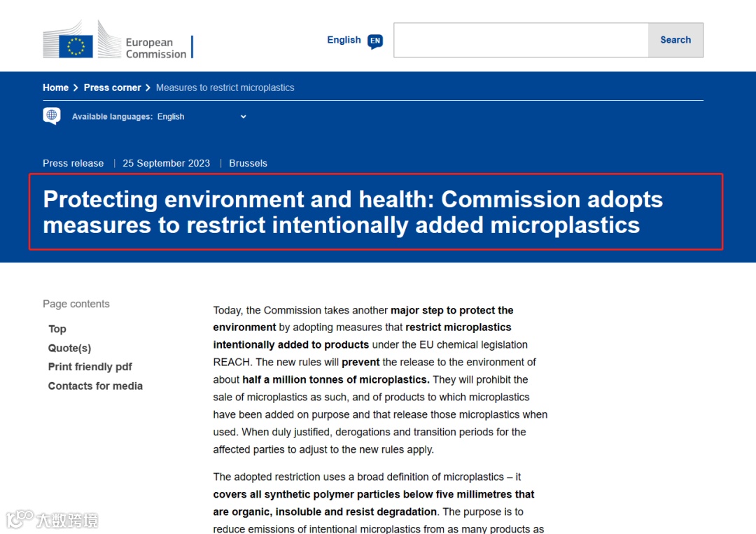The image size is (756, 534).
Task: Click the 'Page contents' heading
Action: [76, 304]
